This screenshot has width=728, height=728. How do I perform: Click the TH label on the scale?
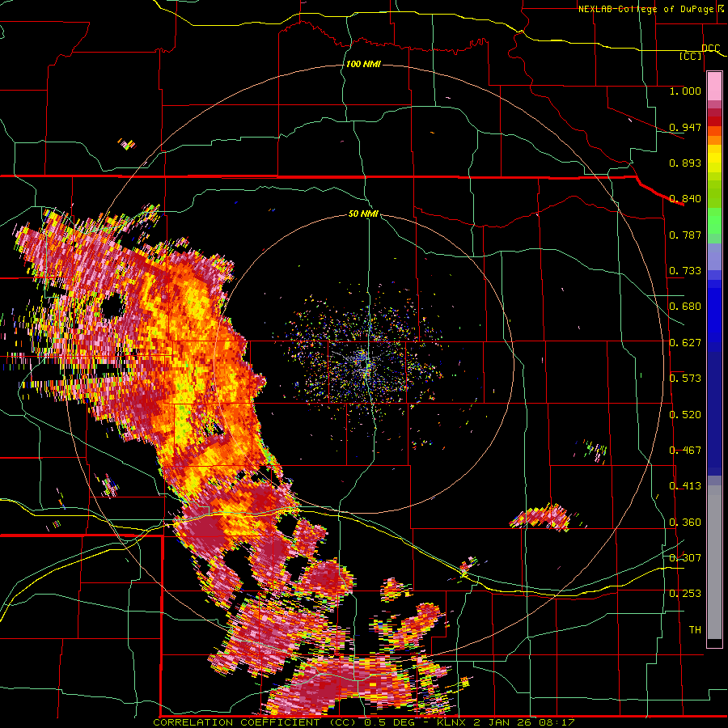(695, 630)
